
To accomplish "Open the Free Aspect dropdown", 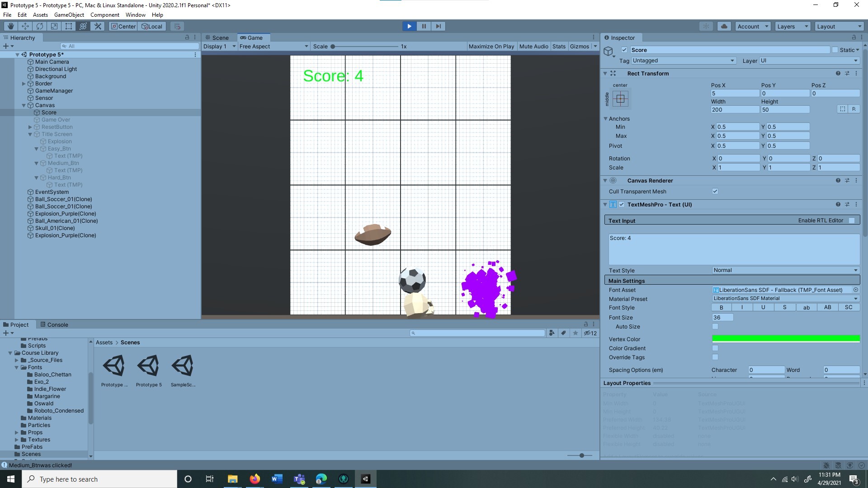I will point(274,46).
